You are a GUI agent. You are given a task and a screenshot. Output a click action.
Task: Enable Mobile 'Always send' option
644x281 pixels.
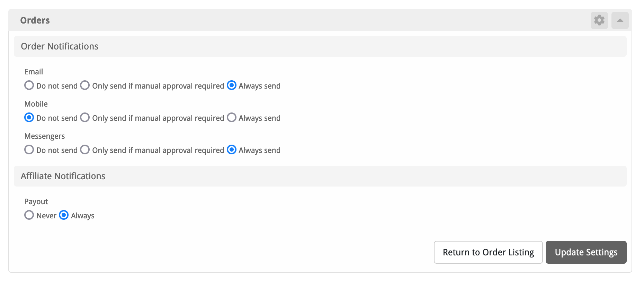point(232,118)
